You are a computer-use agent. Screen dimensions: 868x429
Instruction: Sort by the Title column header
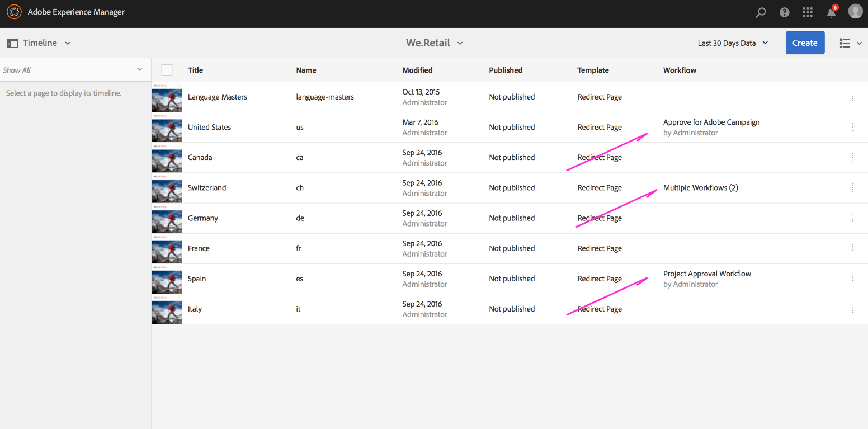(195, 70)
